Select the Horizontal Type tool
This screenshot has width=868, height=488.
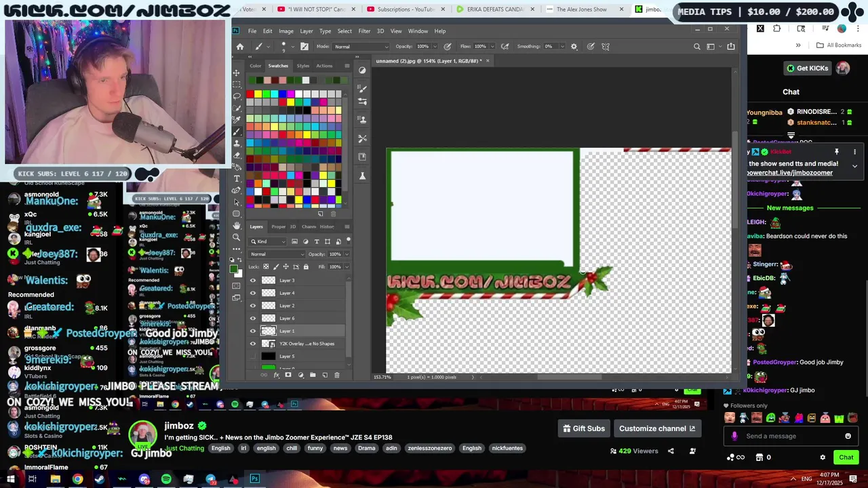click(x=236, y=178)
